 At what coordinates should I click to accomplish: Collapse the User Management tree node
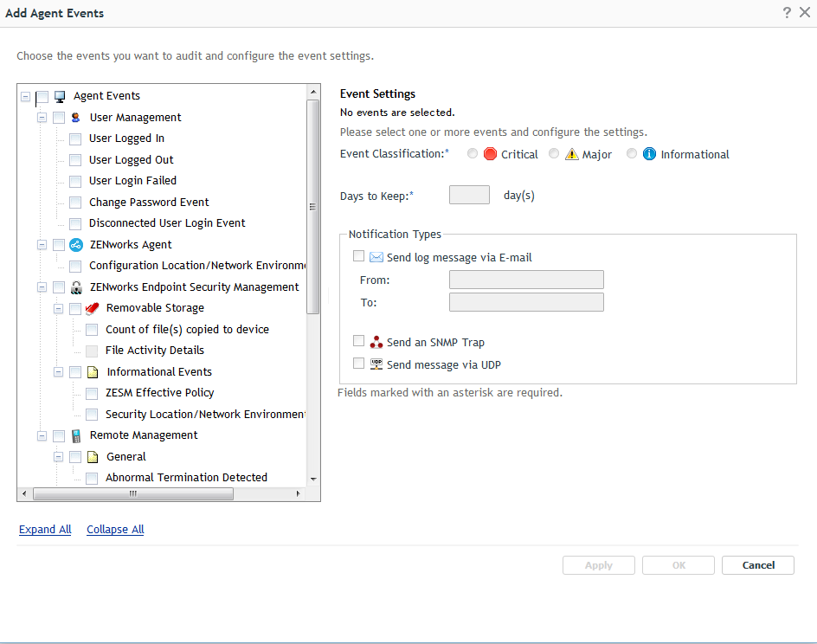click(42, 118)
